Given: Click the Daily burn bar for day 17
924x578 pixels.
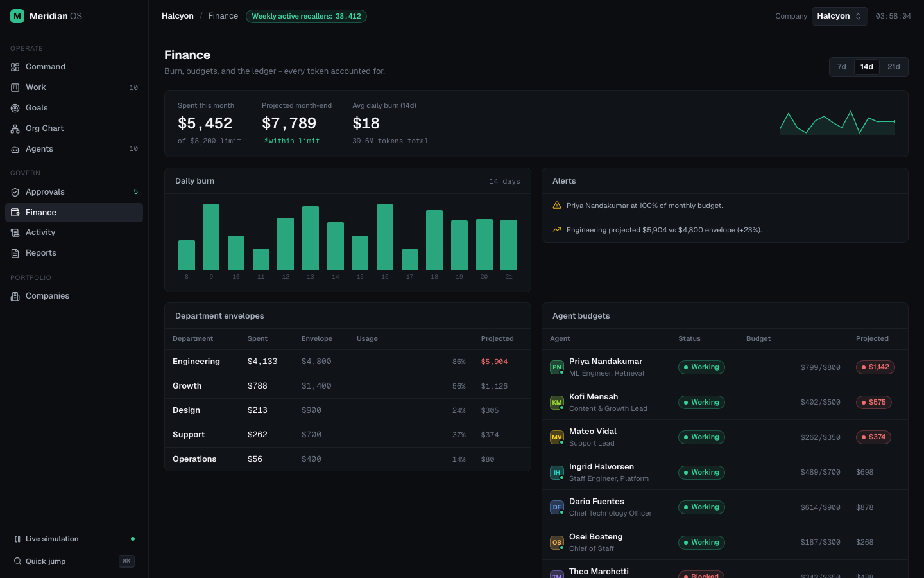Looking at the screenshot, I should coord(410,259).
